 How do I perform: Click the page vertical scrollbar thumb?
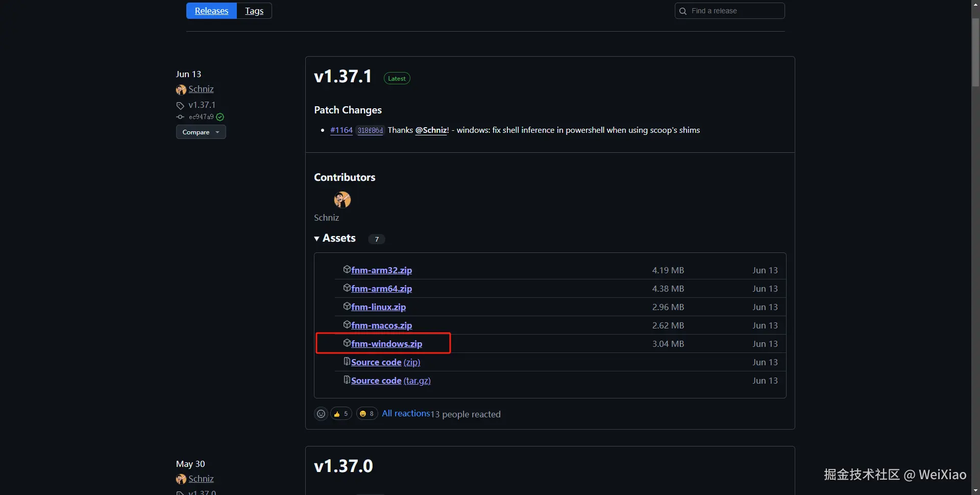(x=975, y=53)
